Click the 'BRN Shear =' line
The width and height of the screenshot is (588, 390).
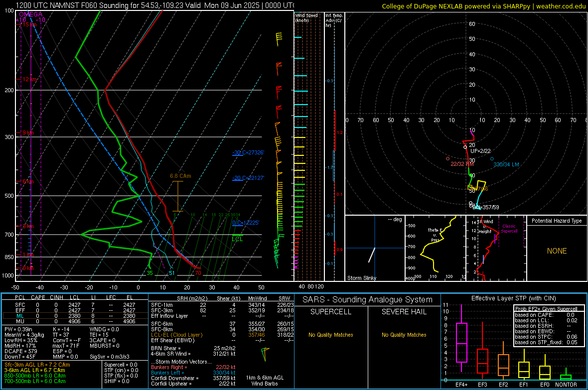click(x=193, y=348)
